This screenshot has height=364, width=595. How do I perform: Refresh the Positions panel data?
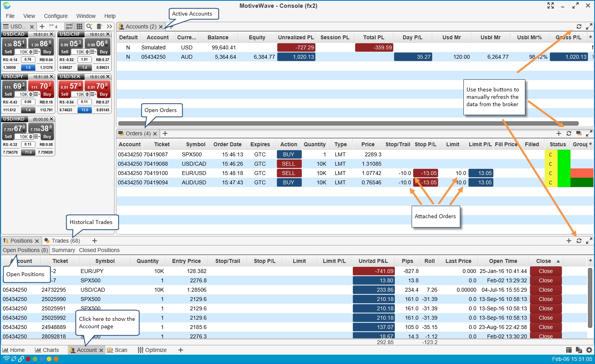(579, 241)
